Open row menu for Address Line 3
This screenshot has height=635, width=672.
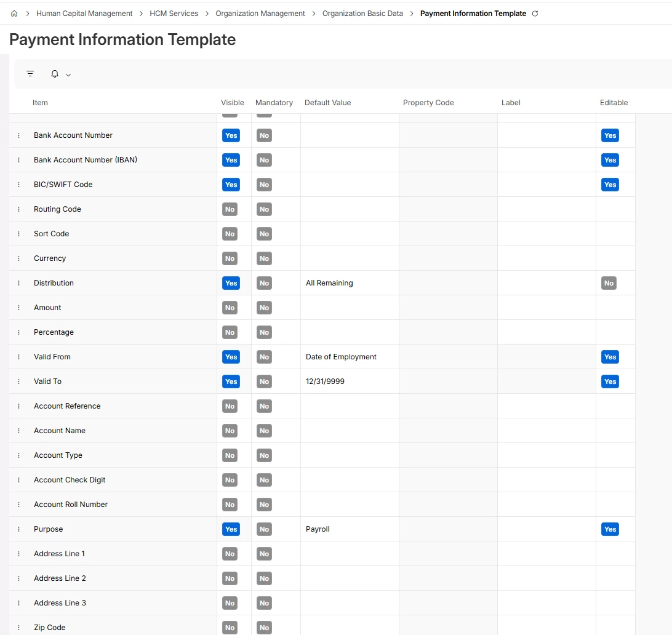tap(19, 603)
